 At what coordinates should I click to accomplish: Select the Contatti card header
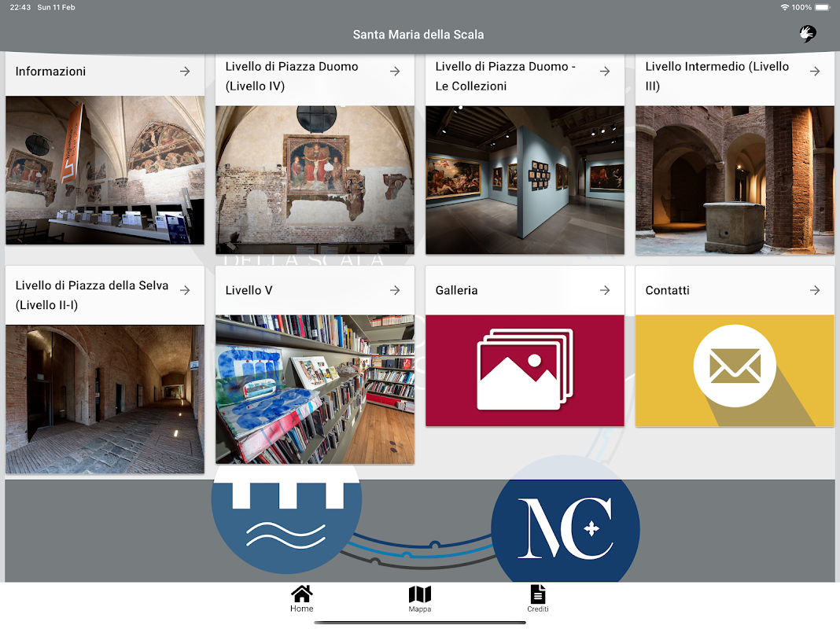735,290
